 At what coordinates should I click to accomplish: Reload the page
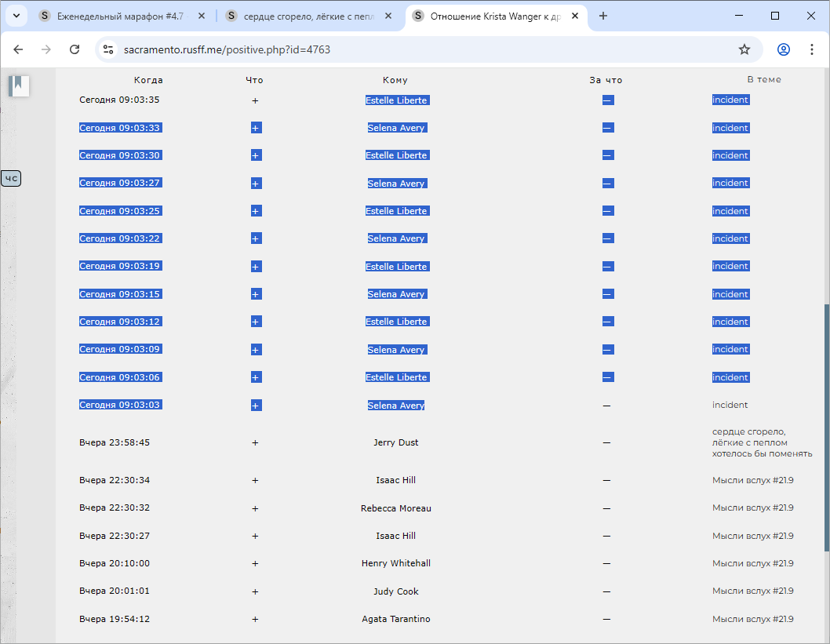tap(75, 49)
